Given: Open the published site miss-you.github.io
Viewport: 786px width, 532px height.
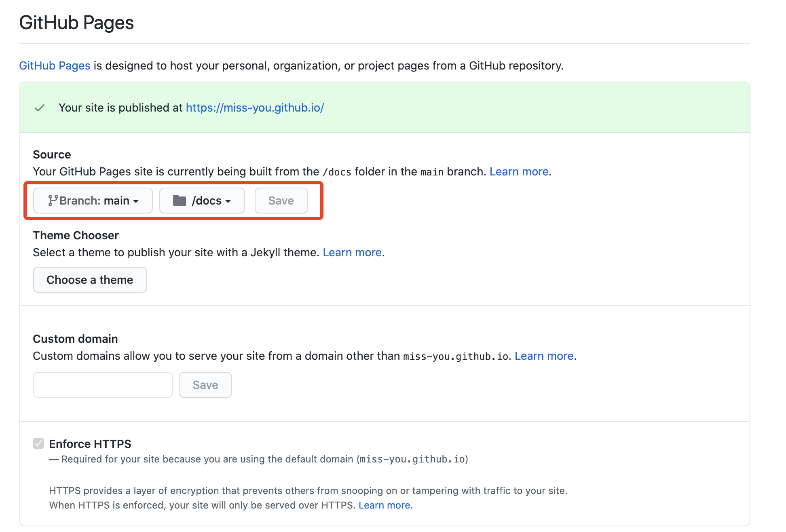Looking at the screenshot, I should (x=254, y=108).
